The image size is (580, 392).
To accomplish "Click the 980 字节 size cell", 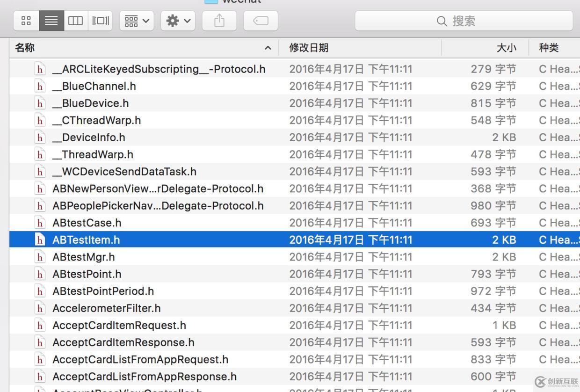I will tap(493, 205).
